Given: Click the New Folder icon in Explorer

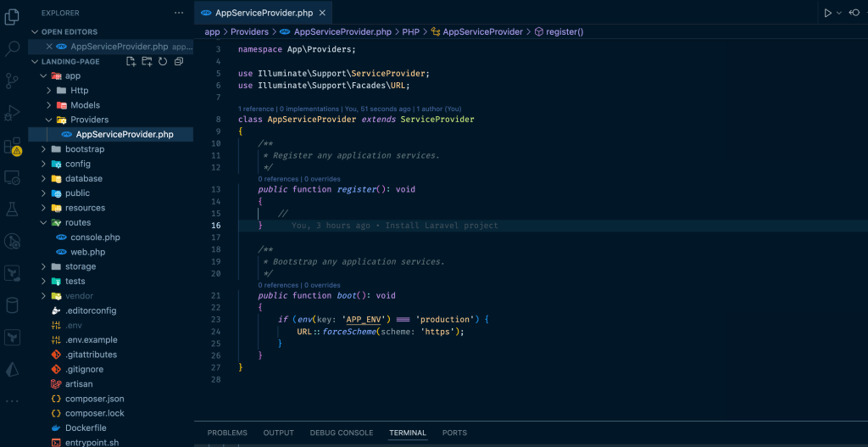Looking at the screenshot, I should tap(147, 62).
